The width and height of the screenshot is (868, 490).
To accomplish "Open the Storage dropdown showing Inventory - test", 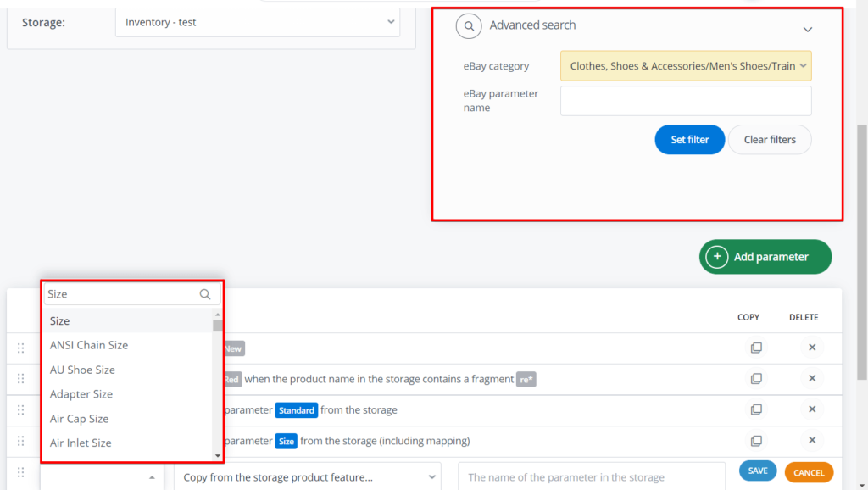I will (258, 23).
